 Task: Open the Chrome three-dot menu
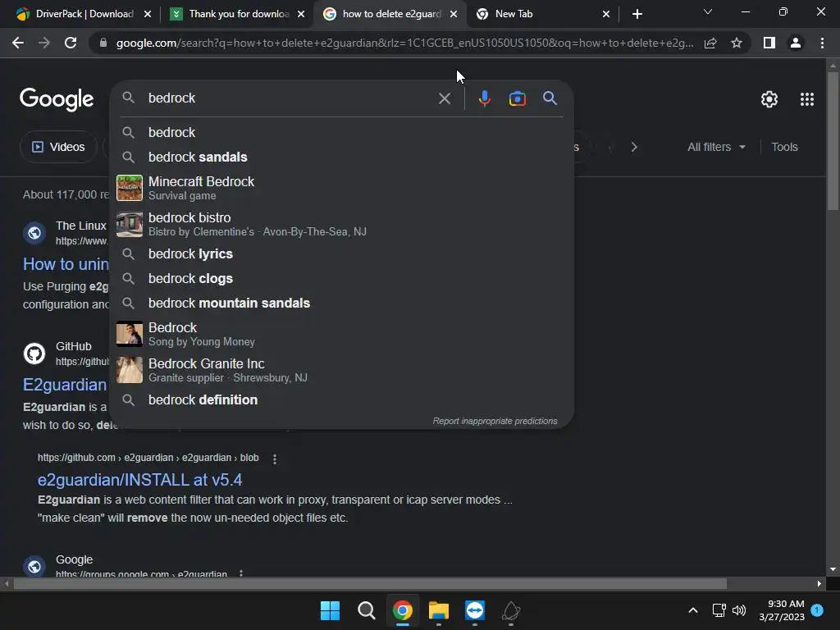point(822,43)
